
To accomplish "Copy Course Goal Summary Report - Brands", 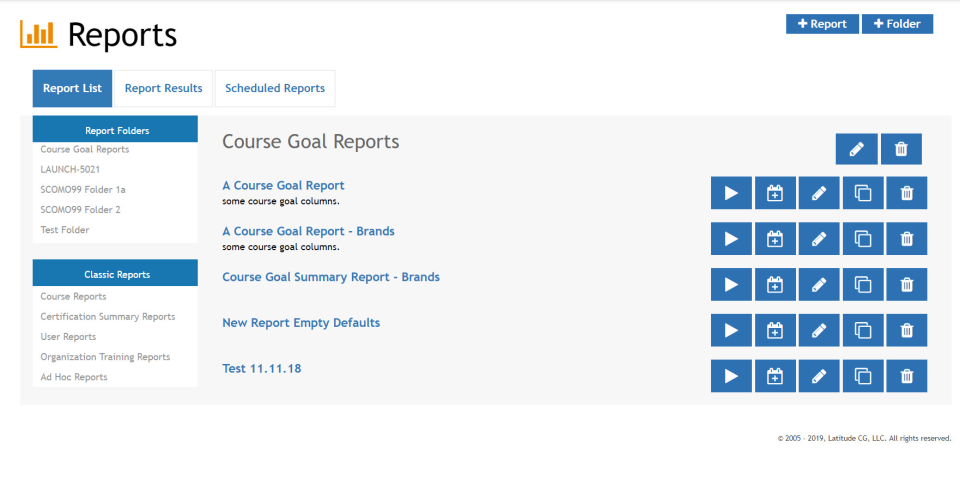I will (863, 285).
